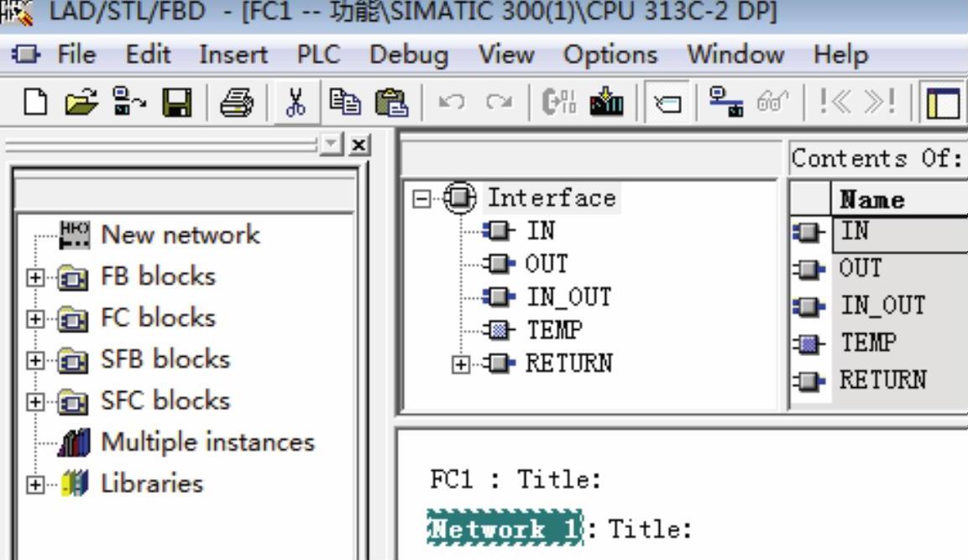The width and height of the screenshot is (968, 560).
Task: Expand the RETURN node in the Interface tree
Action: (x=461, y=365)
